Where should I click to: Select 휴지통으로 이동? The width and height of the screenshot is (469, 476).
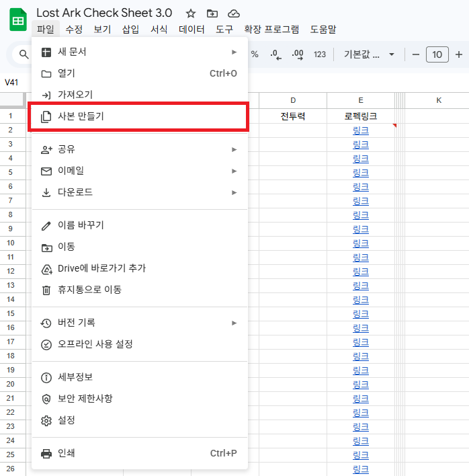[x=140, y=290]
